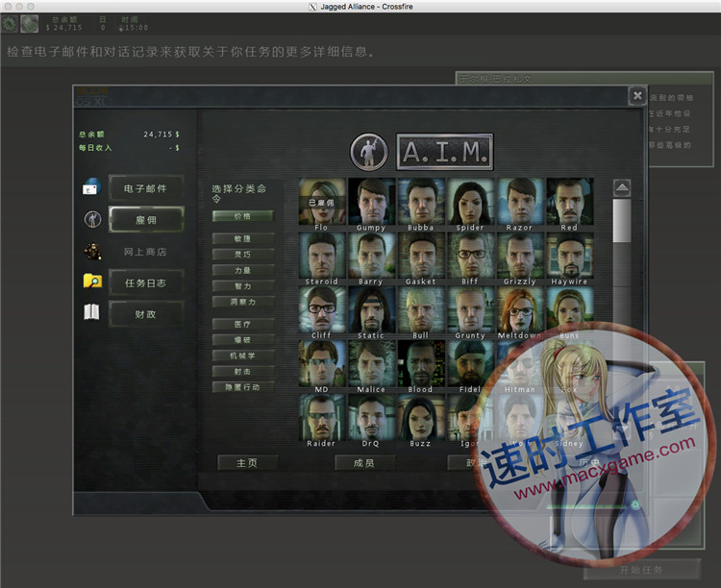Click the A.I.M. logo banner

445,152
